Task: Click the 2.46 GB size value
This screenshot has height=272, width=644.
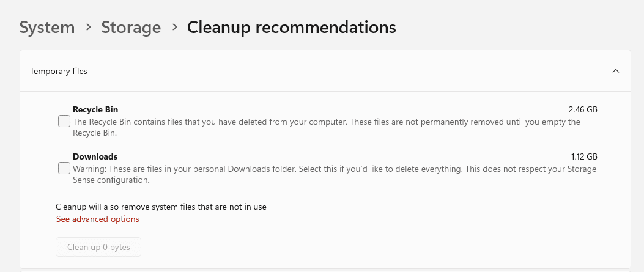Action: (582, 110)
